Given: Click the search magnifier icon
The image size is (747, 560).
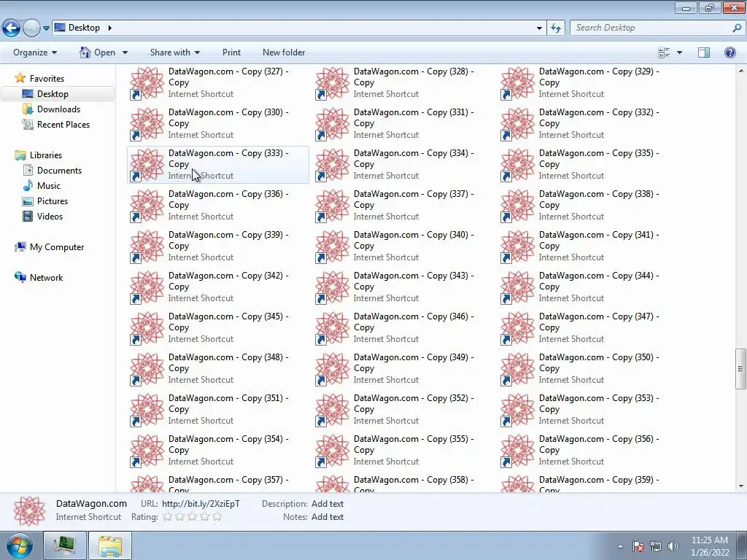Looking at the screenshot, I should [x=737, y=28].
